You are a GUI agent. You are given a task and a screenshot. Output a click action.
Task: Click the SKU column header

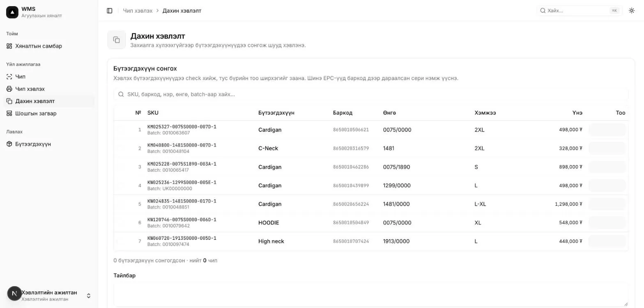[x=153, y=113]
